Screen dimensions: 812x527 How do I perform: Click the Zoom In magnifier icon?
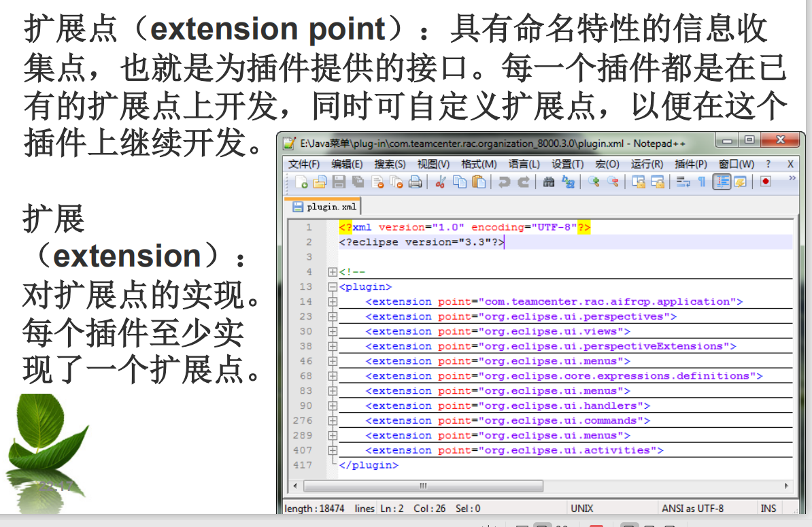tap(594, 182)
